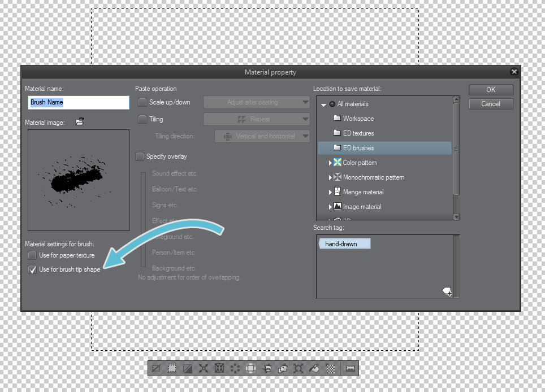Click Signs etc. overlay label
Screen dimensions: 545x392
tap(165, 205)
